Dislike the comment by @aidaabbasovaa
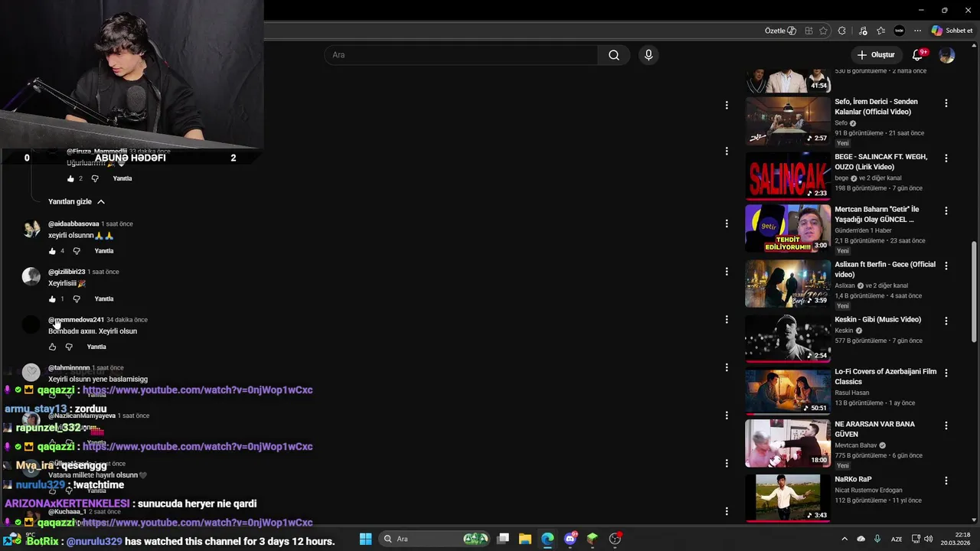Viewport: 980px width, 551px height. [x=77, y=251]
